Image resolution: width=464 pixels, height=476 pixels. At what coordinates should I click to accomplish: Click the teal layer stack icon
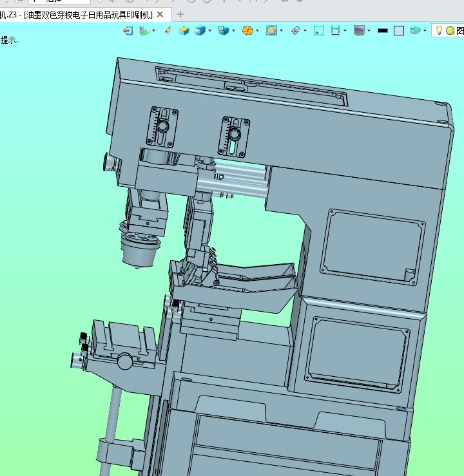[x=415, y=30]
